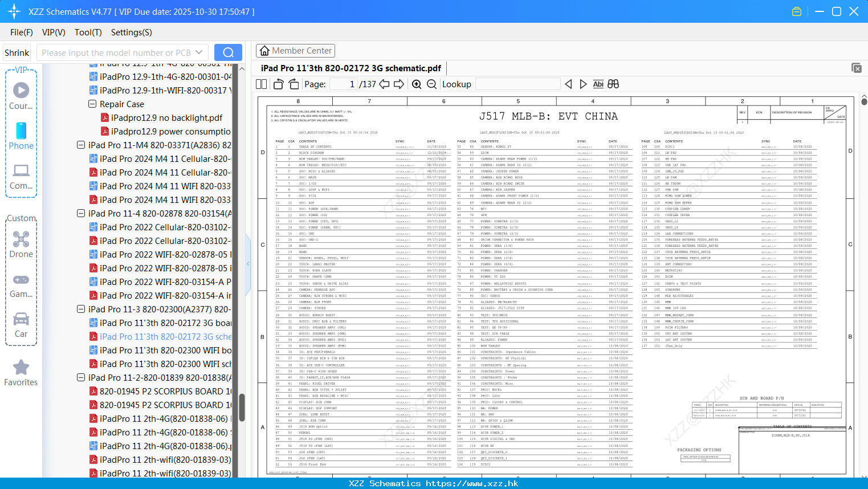Open iPadpro12.9 power consumption file
868x489 pixels.
165,132
